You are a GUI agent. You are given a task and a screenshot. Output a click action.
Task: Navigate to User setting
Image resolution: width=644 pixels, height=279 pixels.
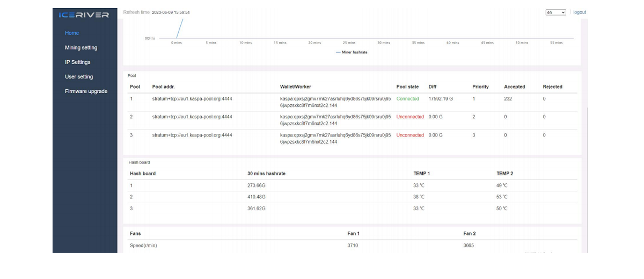coord(79,77)
